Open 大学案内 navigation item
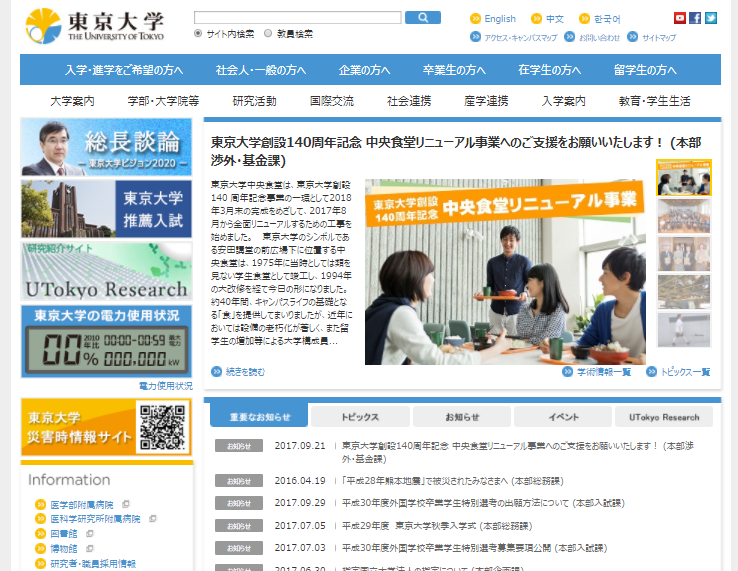 72,101
